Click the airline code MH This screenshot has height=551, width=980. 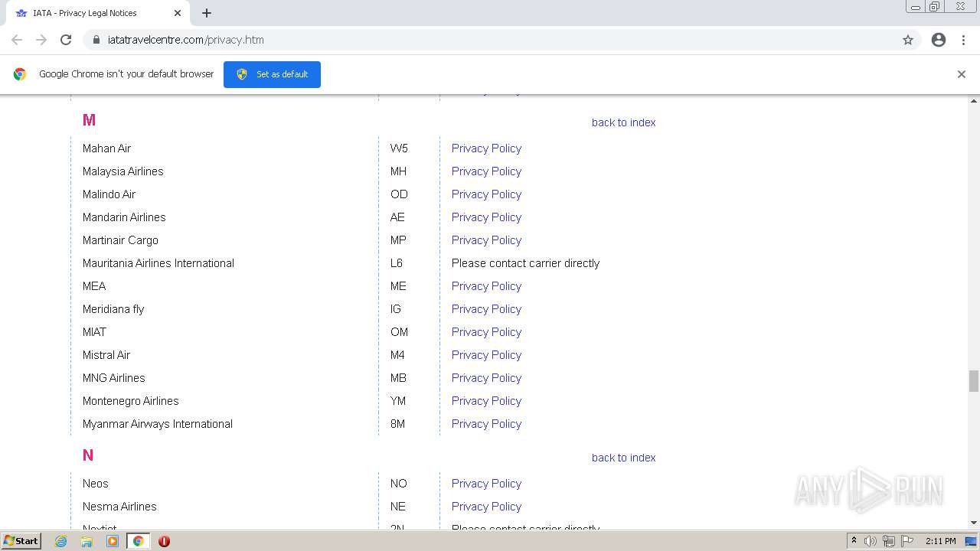pos(398,171)
